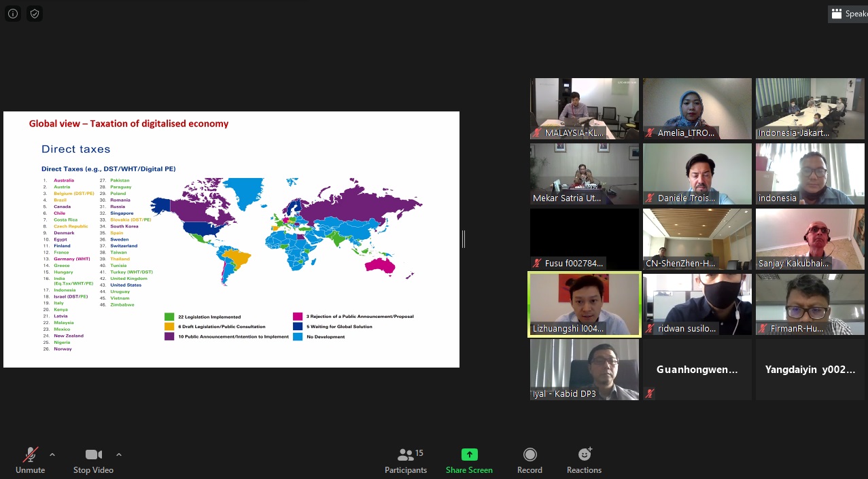Click the green Legislation Implemented legend swatch

[169, 317]
